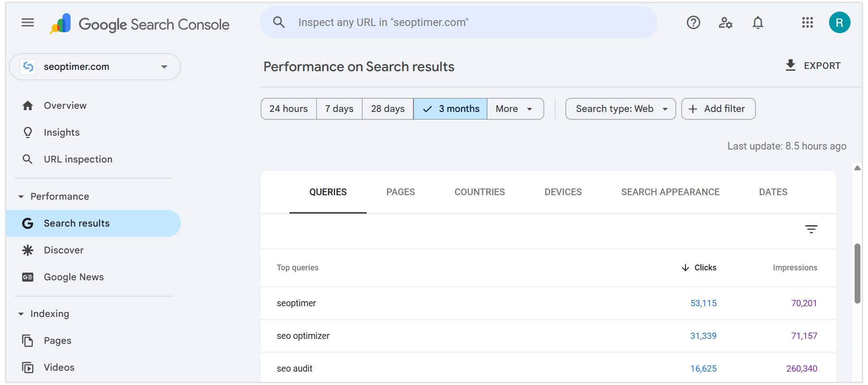This screenshot has height=385, width=868.
Task: Open the Search type: Web dropdown
Action: tap(620, 109)
